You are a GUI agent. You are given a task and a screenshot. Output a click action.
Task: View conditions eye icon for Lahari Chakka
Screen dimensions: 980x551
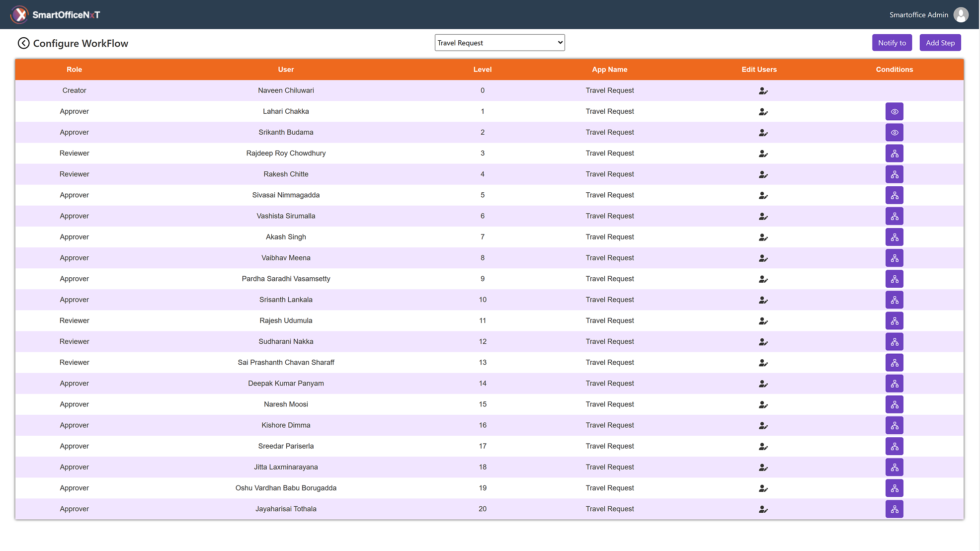click(894, 112)
